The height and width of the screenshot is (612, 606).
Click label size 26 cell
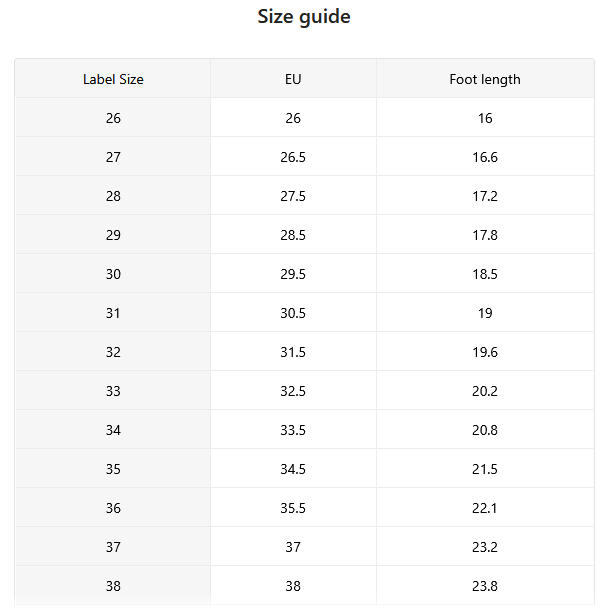(113, 117)
